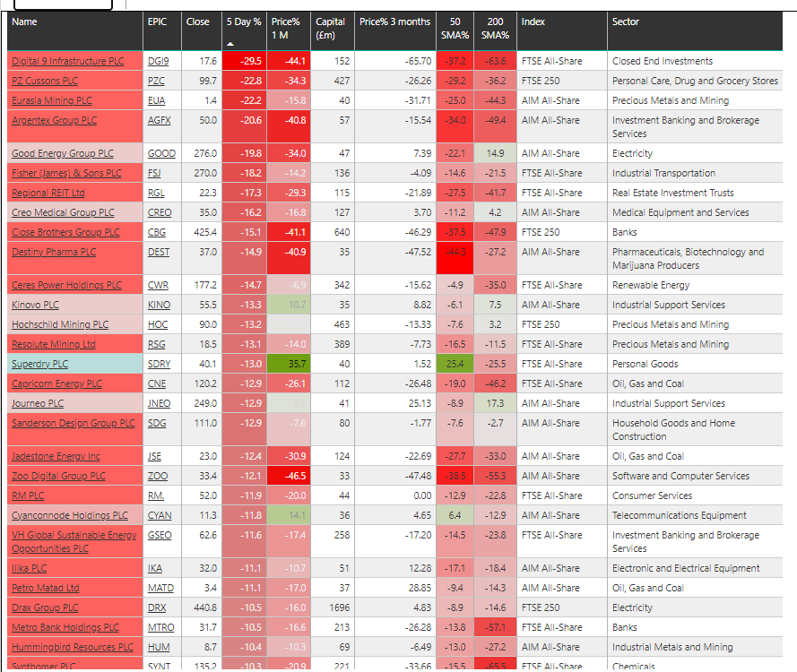Select the green 35.7 Superdry cell
This screenshot has width=797, height=672.
point(289,364)
